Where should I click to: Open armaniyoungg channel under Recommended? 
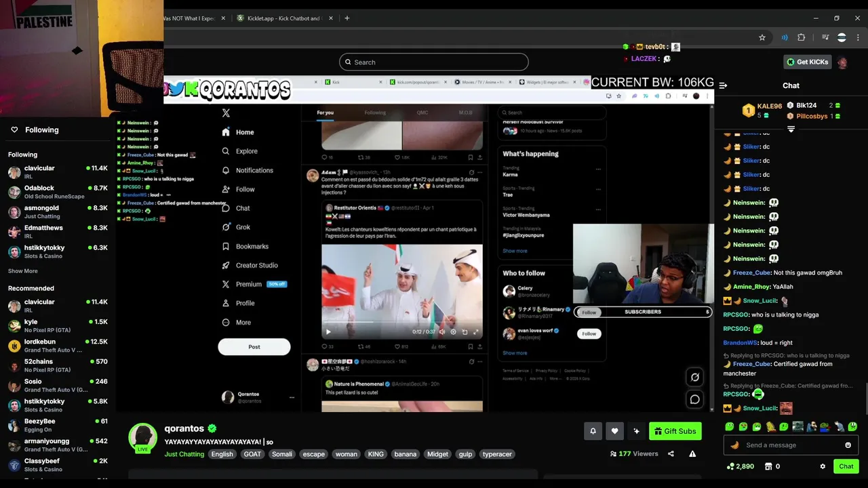coord(58,445)
